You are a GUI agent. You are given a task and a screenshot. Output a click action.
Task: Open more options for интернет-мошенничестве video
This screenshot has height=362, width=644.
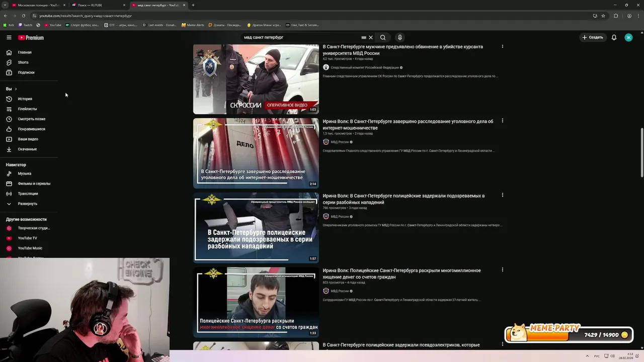coord(502,121)
